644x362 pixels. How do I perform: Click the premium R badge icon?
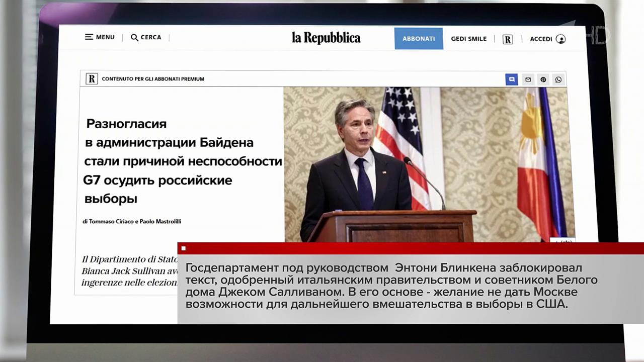(92, 79)
